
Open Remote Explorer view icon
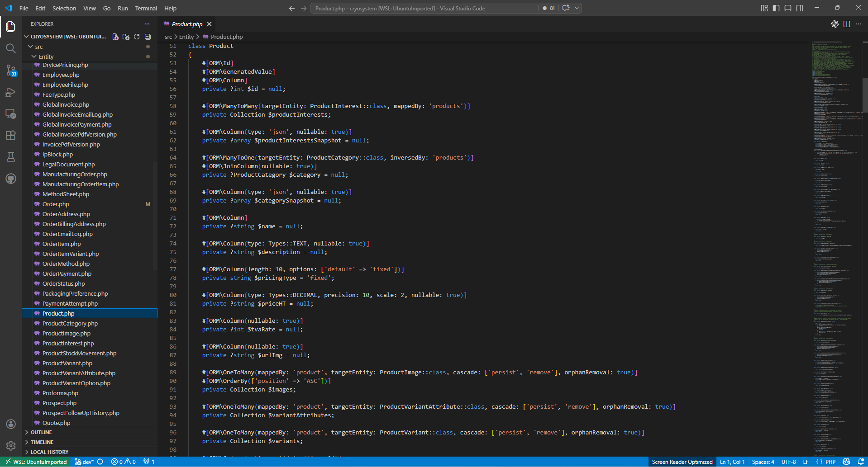tap(11, 113)
